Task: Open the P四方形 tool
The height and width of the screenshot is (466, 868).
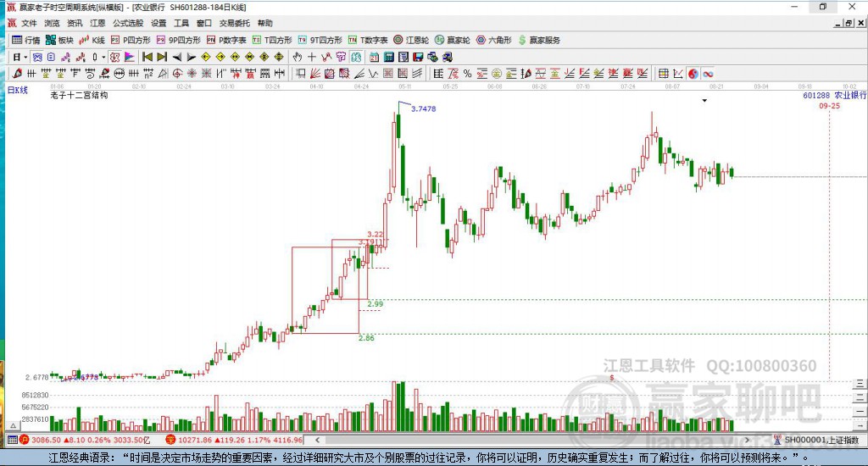Action: click(x=131, y=40)
